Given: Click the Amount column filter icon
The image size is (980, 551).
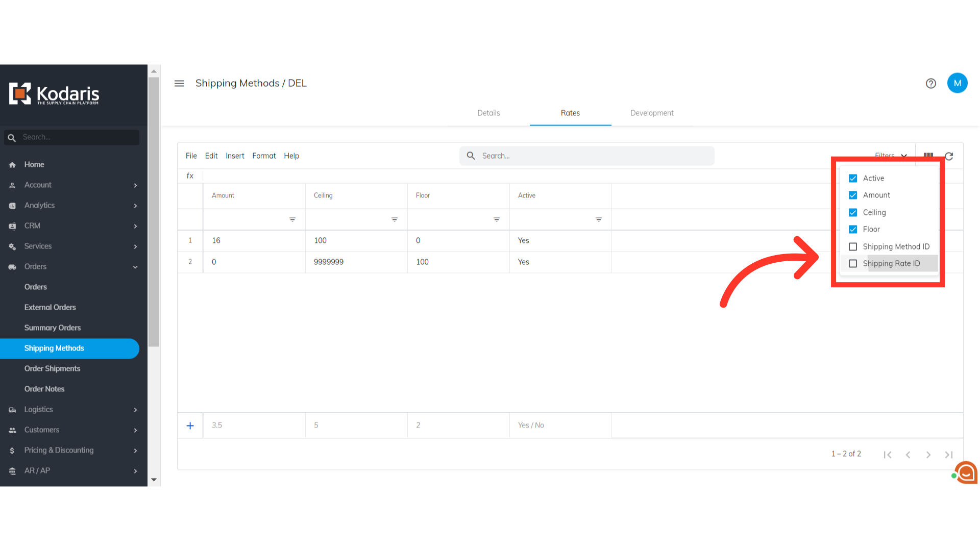Looking at the screenshot, I should coord(292,219).
